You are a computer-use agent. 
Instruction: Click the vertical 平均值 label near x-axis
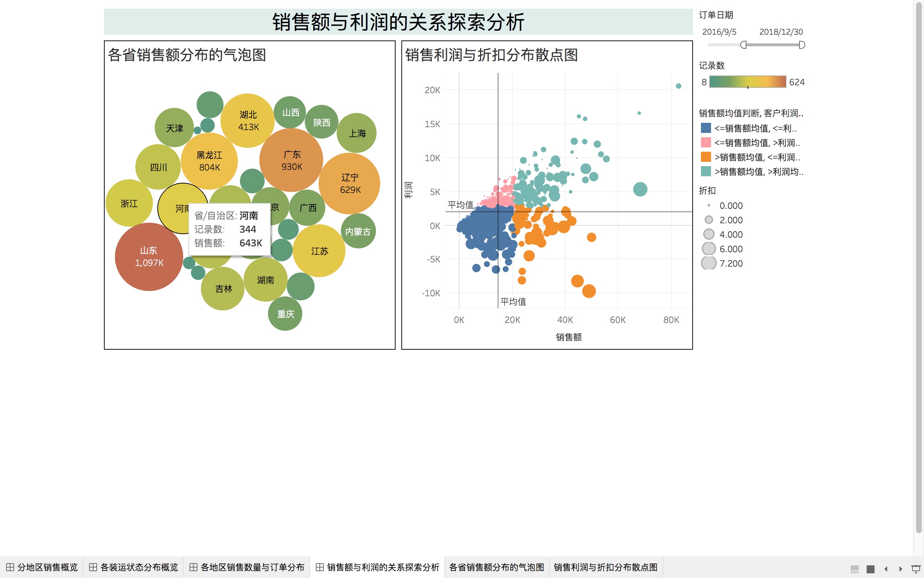513,302
